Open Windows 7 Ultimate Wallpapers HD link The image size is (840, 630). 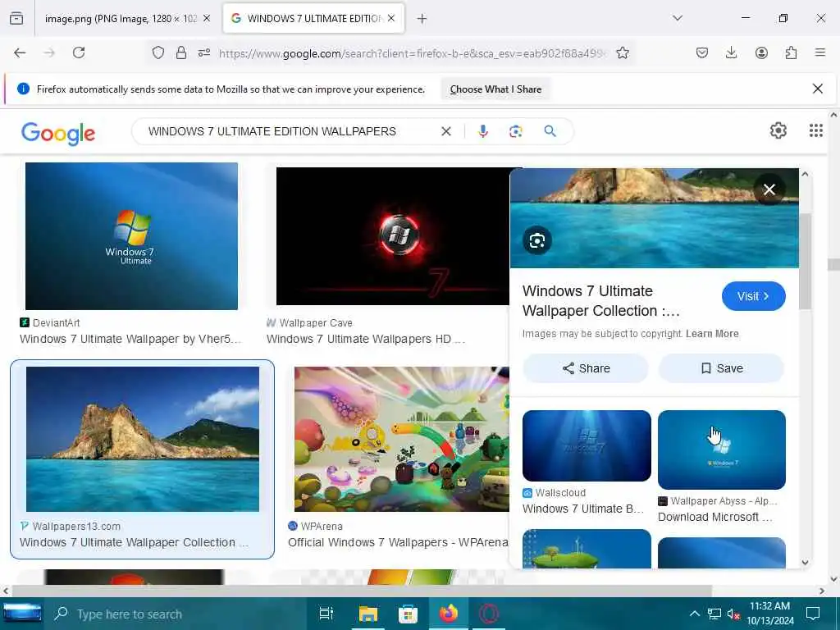point(366,339)
